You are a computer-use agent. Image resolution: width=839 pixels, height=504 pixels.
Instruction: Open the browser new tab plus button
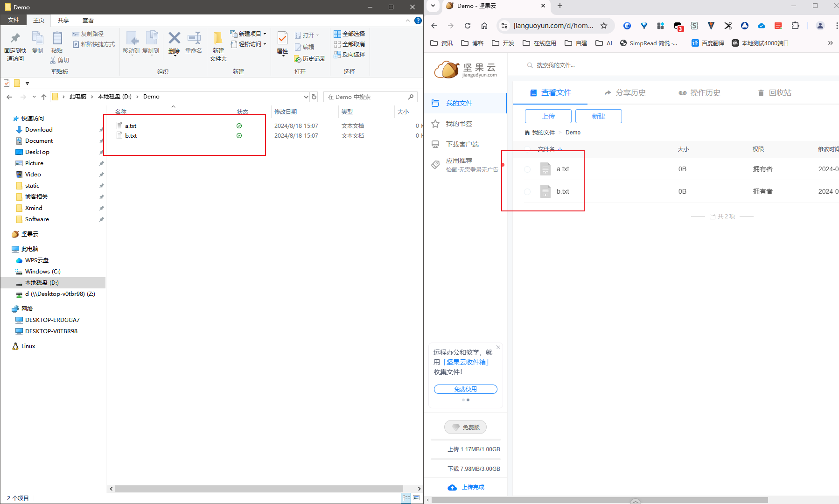click(x=560, y=6)
